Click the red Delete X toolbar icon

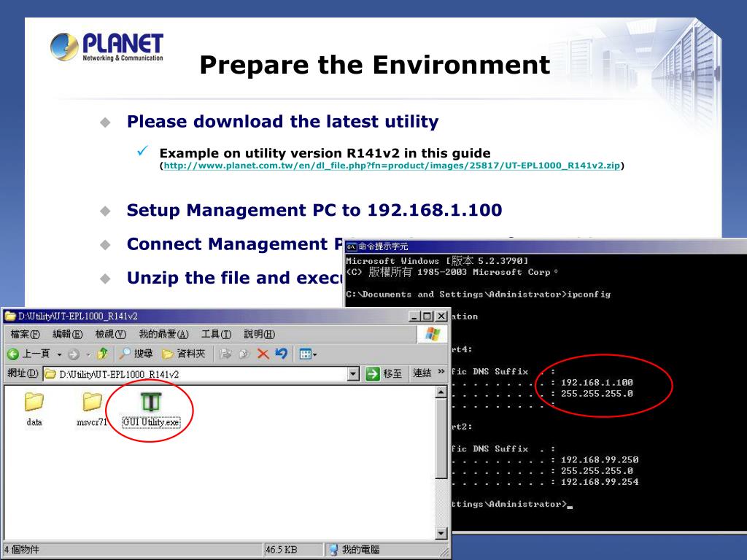(263, 354)
